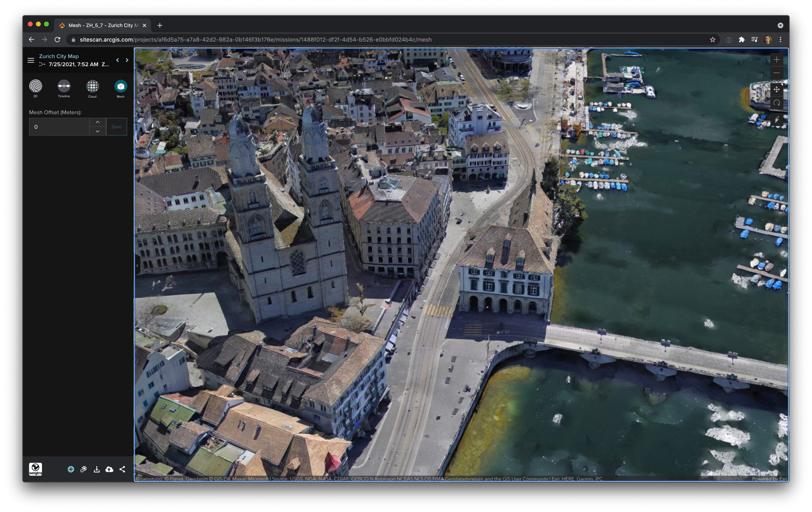Switch to the point Cloud view
The height and width of the screenshot is (512, 812).
coord(92,86)
